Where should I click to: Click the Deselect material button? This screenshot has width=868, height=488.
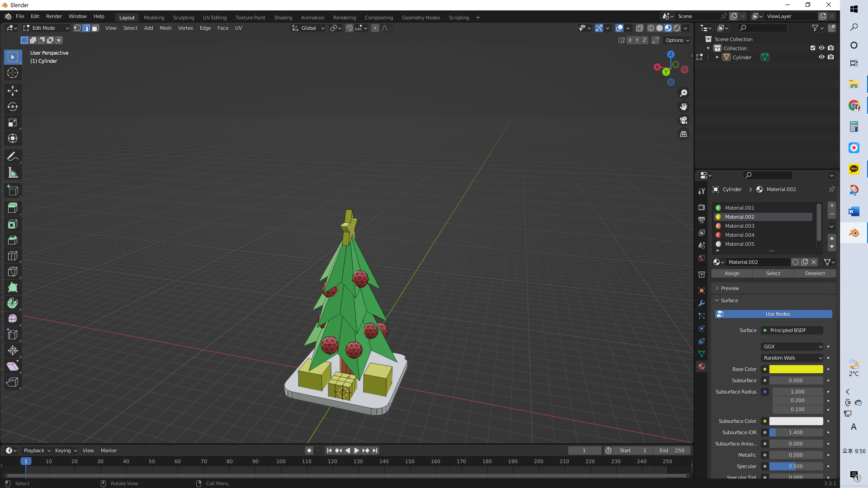(815, 273)
